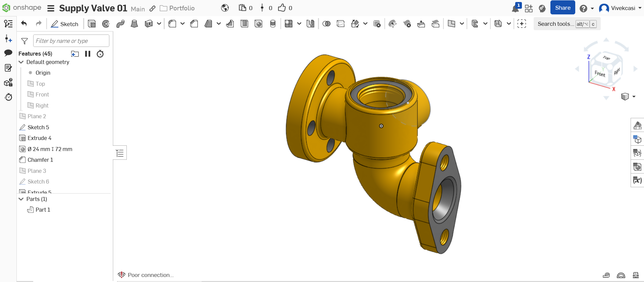
Task: Toggle the feature list panel from the sidebar
Action: [x=8, y=23]
